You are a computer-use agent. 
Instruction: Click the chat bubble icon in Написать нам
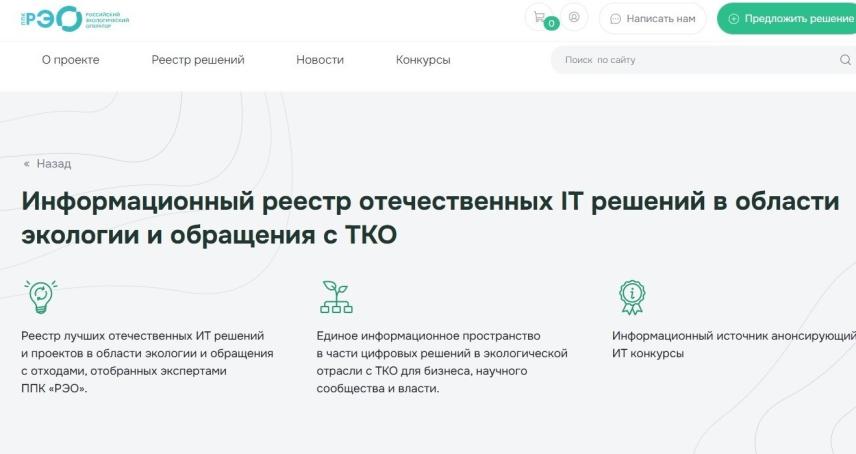pyautogui.click(x=615, y=19)
